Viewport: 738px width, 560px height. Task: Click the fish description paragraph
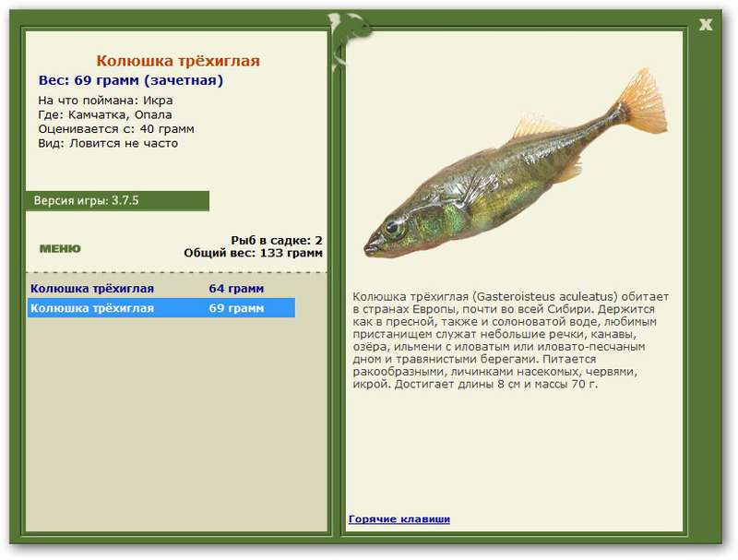tap(511, 340)
